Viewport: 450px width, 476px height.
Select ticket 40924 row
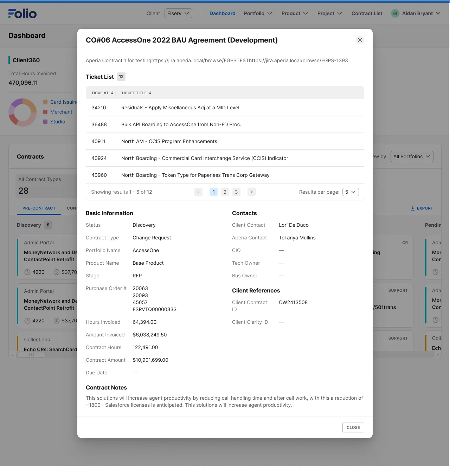coord(225,158)
